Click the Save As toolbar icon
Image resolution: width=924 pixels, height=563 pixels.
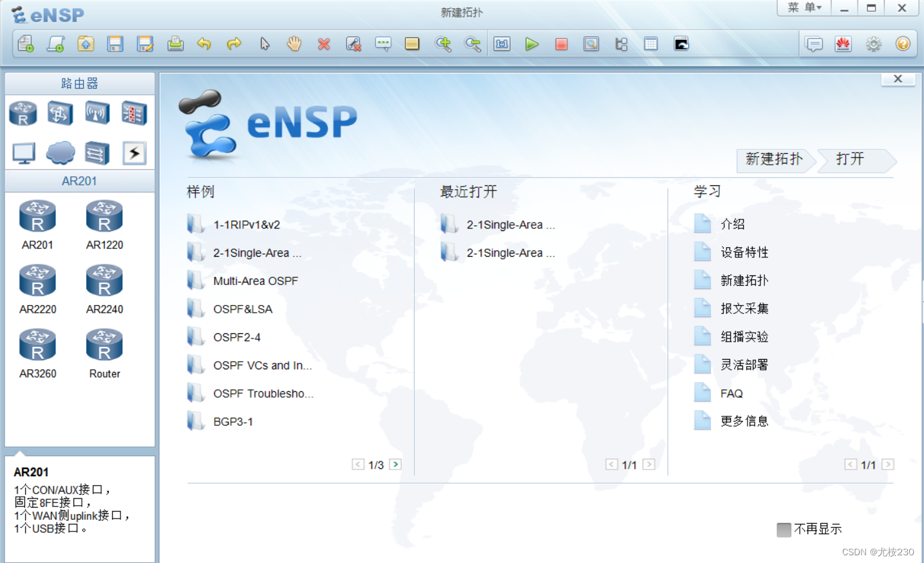[x=146, y=44]
